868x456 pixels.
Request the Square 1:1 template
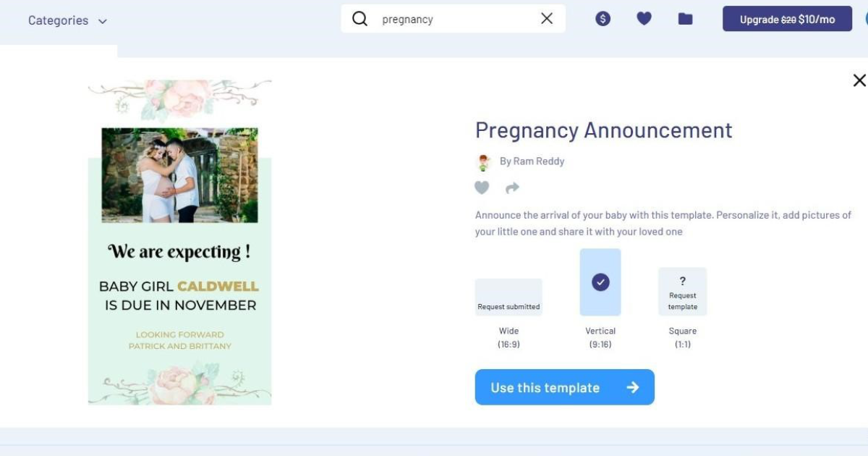682,292
